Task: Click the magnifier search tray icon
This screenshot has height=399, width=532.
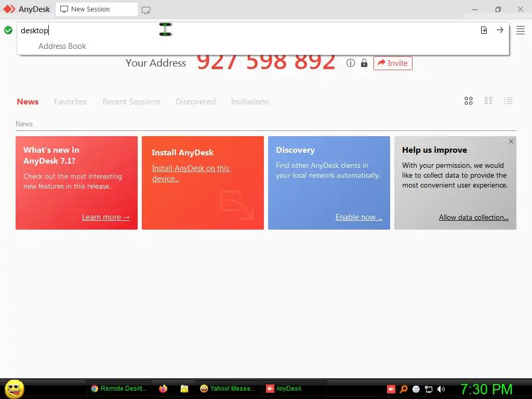Action: pos(404,389)
